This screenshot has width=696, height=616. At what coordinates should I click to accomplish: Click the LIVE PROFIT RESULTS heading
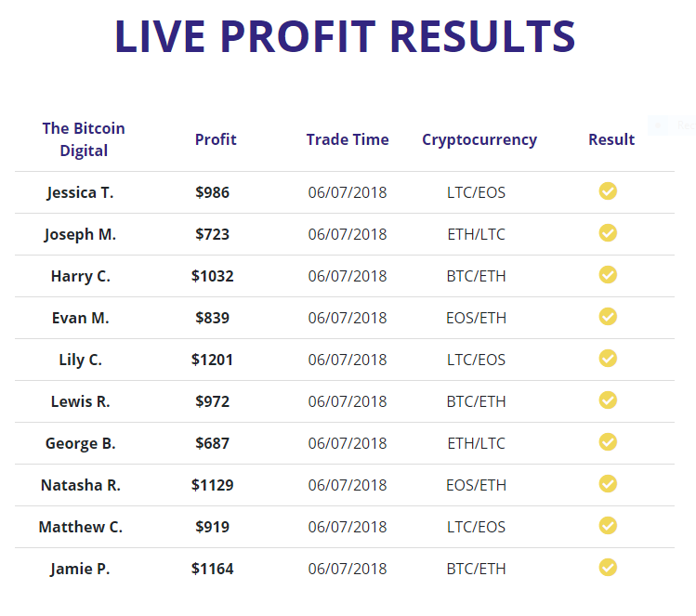pos(345,37)
